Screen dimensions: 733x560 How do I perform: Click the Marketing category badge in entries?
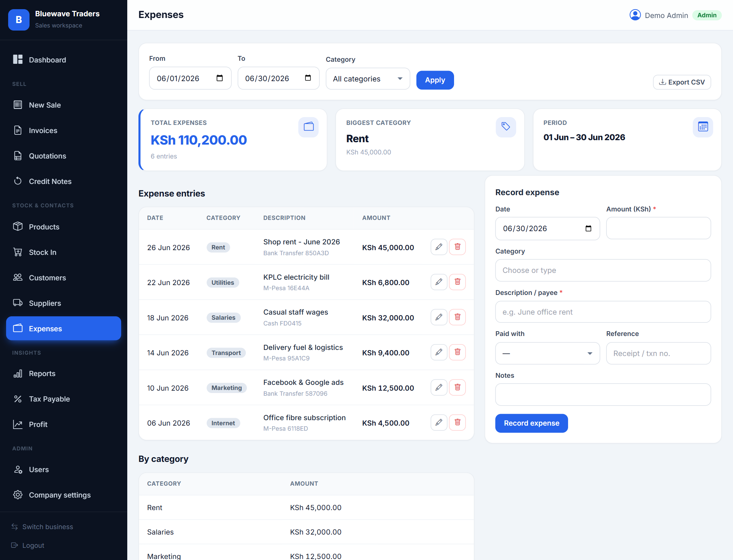[x=227, y=388]
